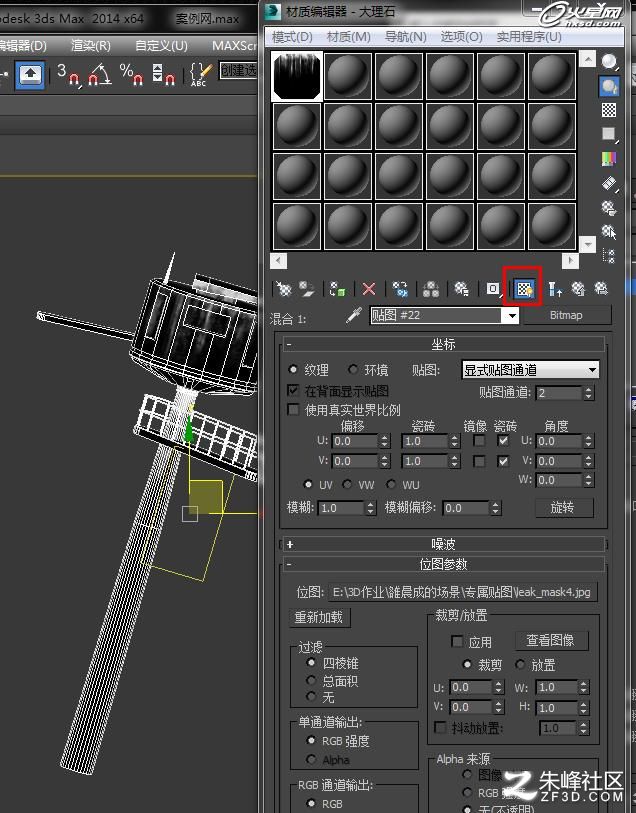The width and height of the screenshot is (636, 813).
Task: Click the Angle Snap toggle icon
Action: [x=100, y=74]
